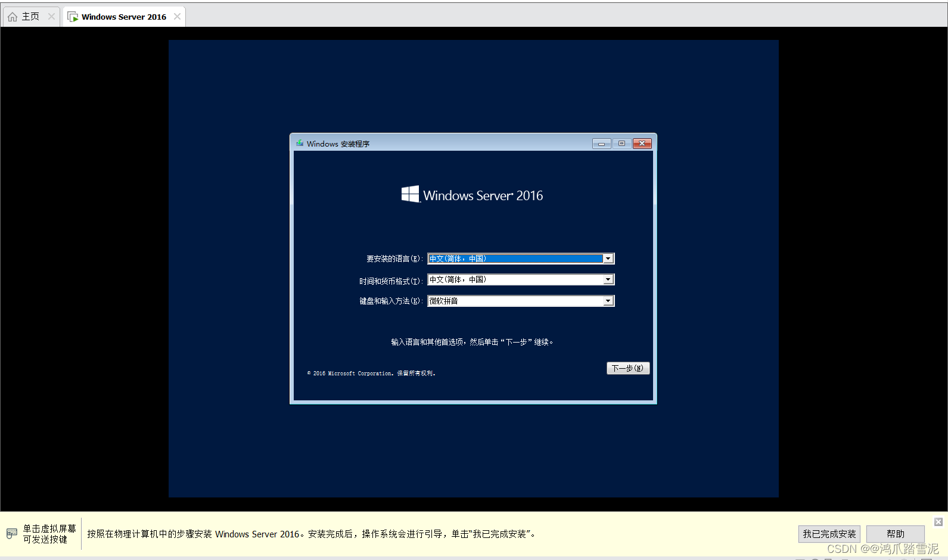Close the Windows setup dialog
The width and height of the screenshot is (948, 560).
click(x=642, y=144)
